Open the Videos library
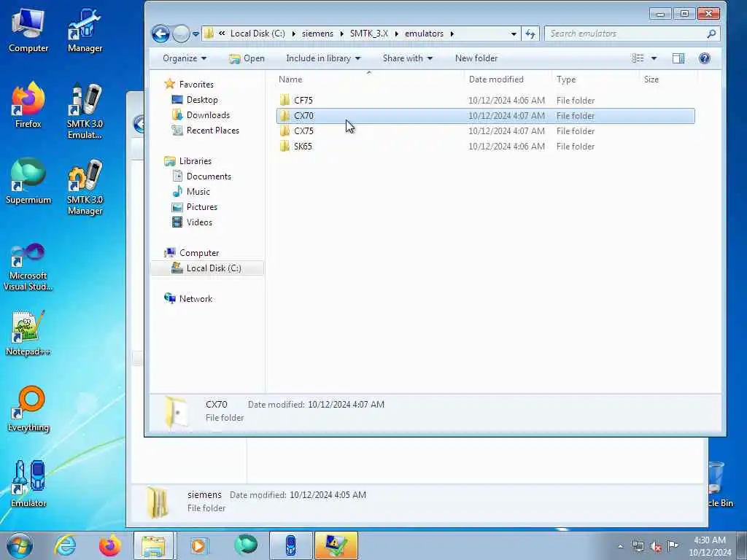747x560 pixels. click(199, 222)
